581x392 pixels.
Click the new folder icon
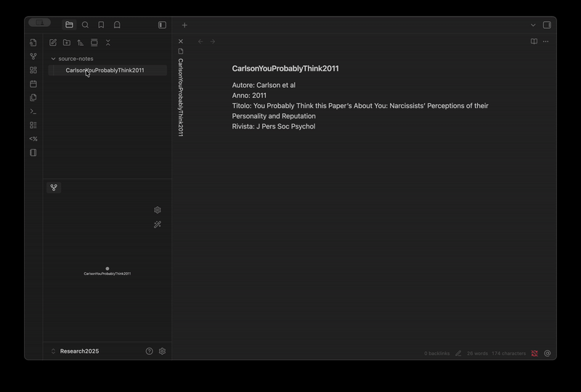tap(67, 43)
